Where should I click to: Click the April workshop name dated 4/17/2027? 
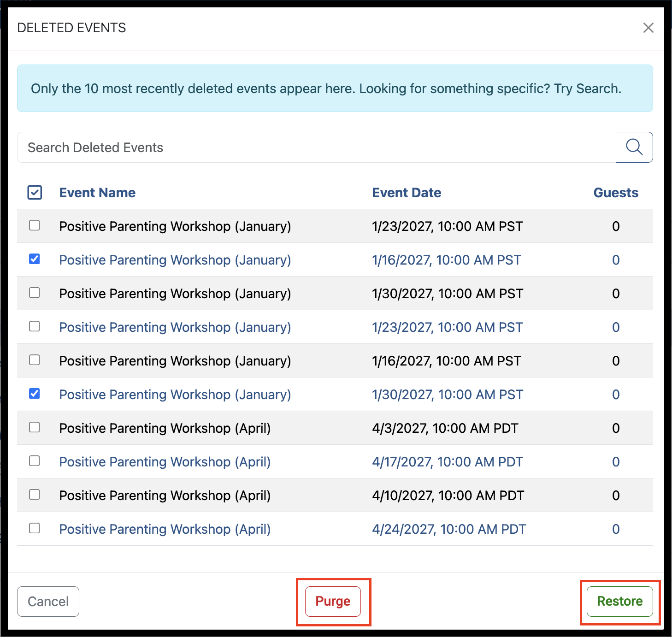pyautogui.click(x=165, y=462)
